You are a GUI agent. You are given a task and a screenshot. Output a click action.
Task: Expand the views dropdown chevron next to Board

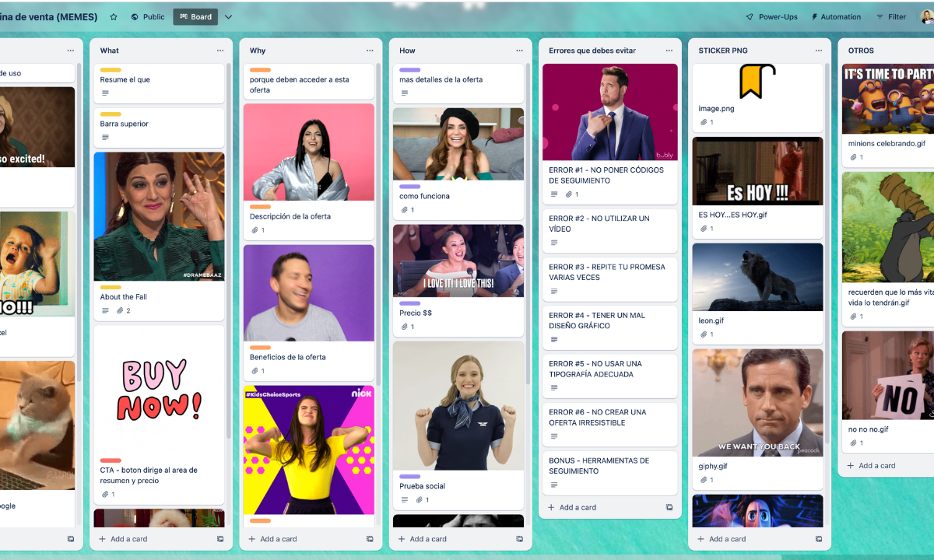tap(228, 16)
